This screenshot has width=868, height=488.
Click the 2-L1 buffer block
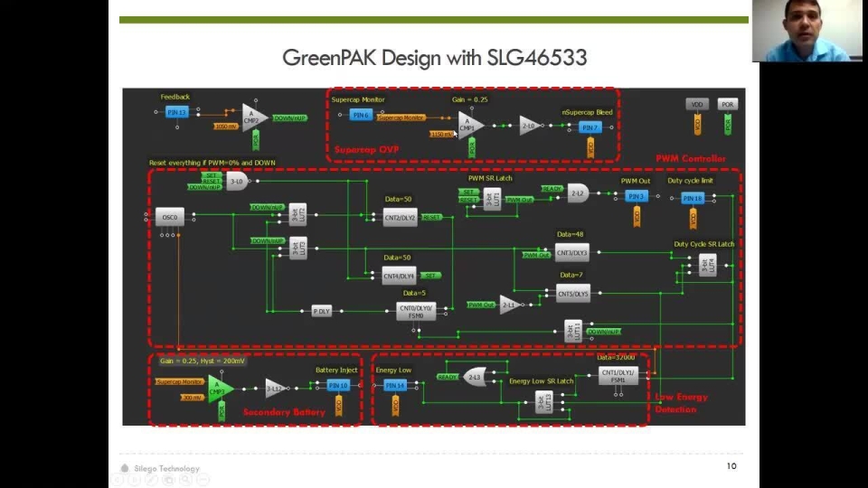[x=509, y=305]
